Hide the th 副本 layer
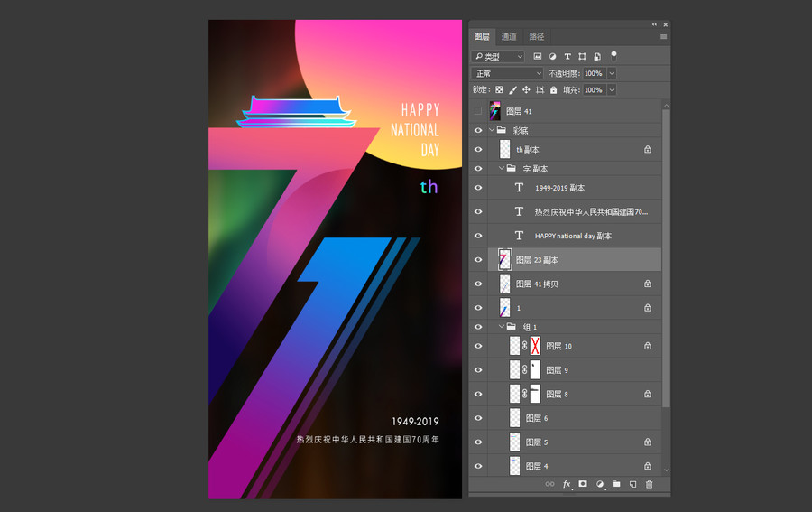812x512 pixels. point(478,149)
